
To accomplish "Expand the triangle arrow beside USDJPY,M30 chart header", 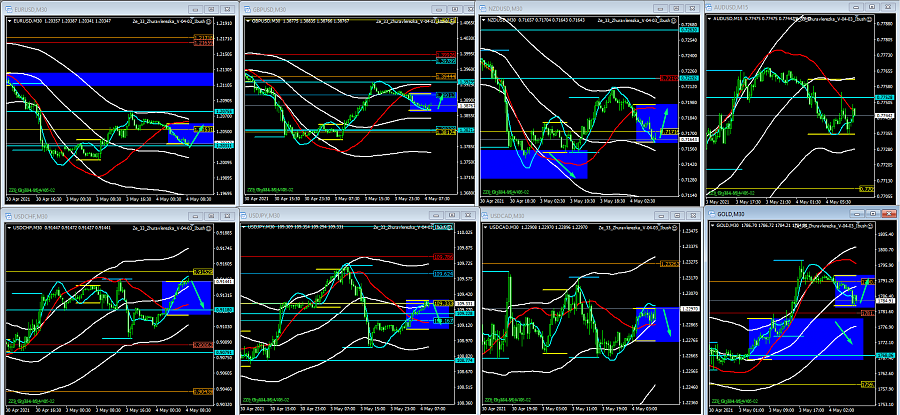I will (245, 228).
